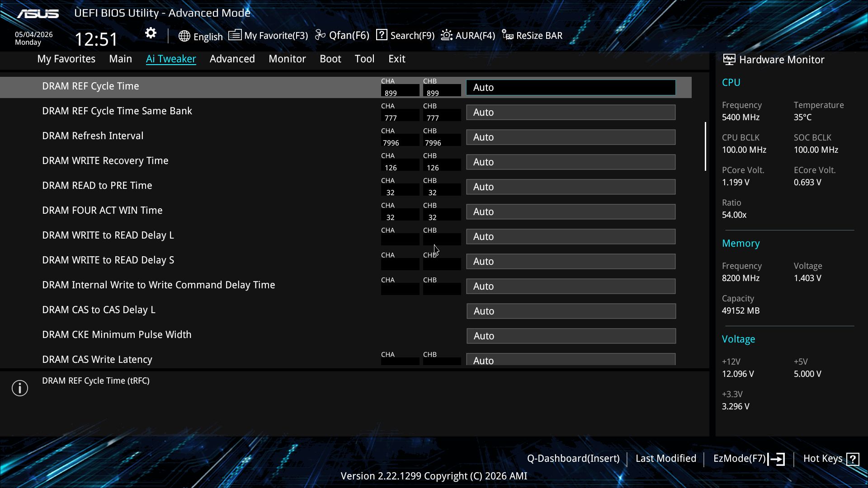Screen dimensions: 868x488
Task: Edit DRAM WRITE Recovery Time field
Action: 571,162
